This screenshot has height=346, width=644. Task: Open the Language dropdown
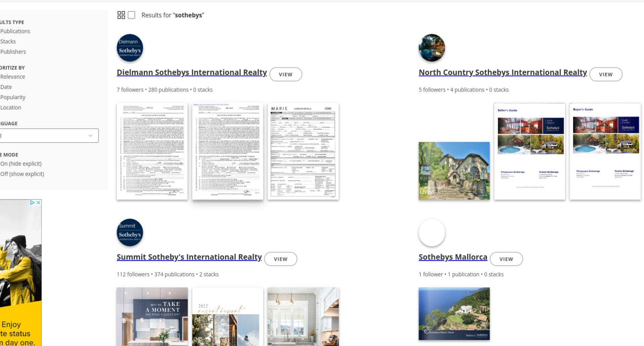click(x=49, y=135)
